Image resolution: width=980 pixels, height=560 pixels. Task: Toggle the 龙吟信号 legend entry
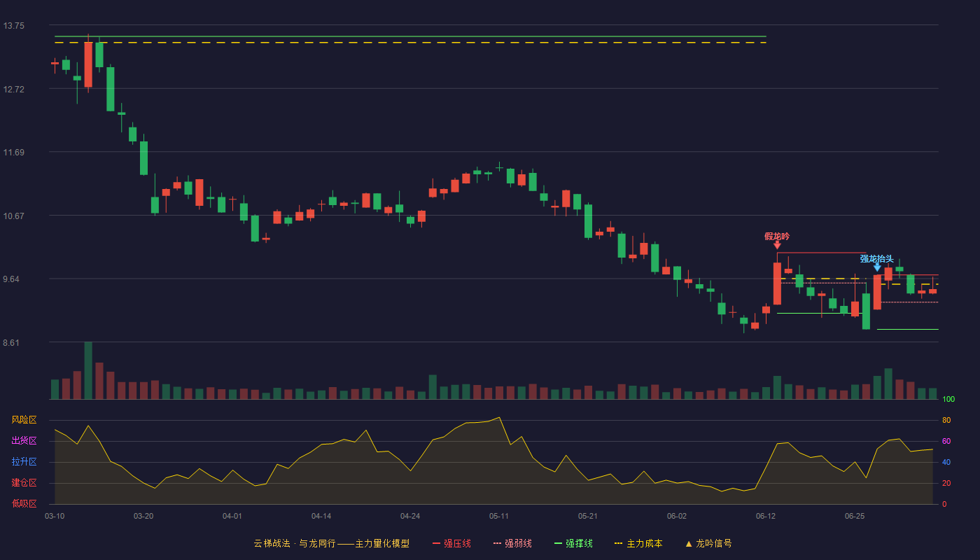[708, 543]
